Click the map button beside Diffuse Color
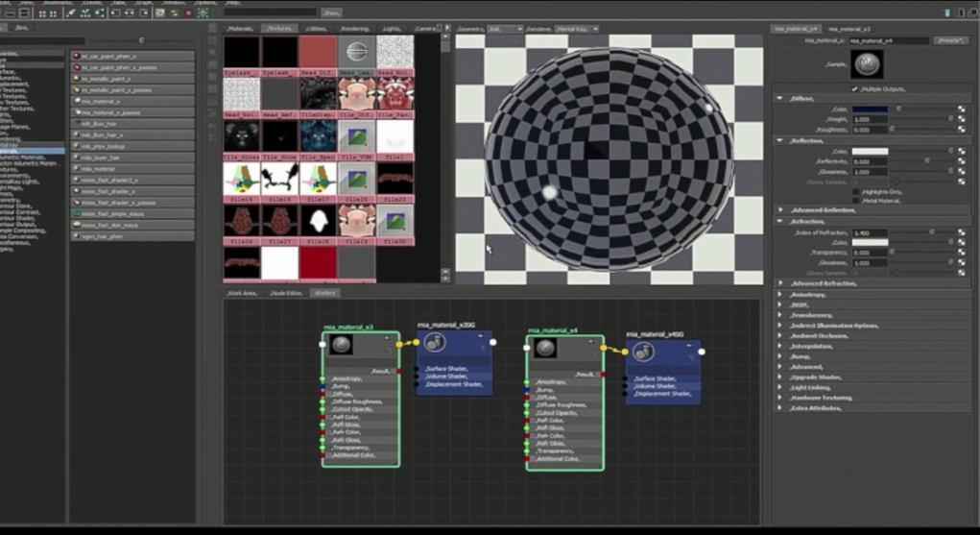This screenshot has height=535, width=980. [x=962, y=109]
